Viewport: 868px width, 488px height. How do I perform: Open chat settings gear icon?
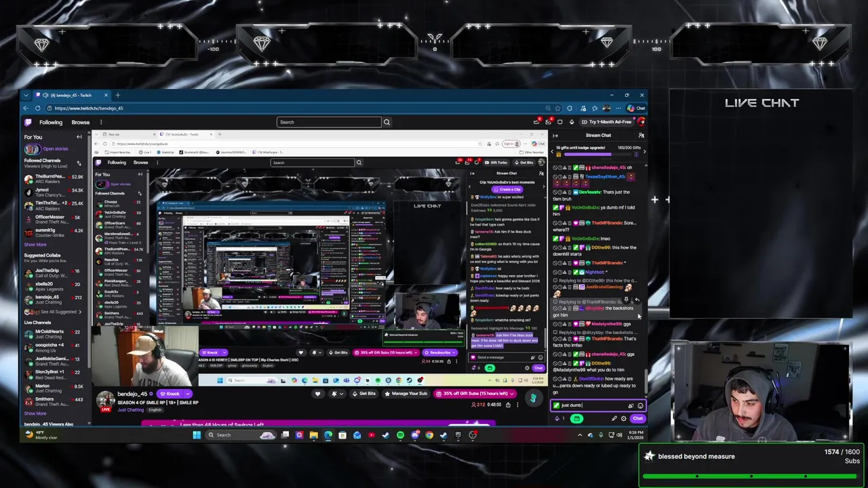pos(624,418)
